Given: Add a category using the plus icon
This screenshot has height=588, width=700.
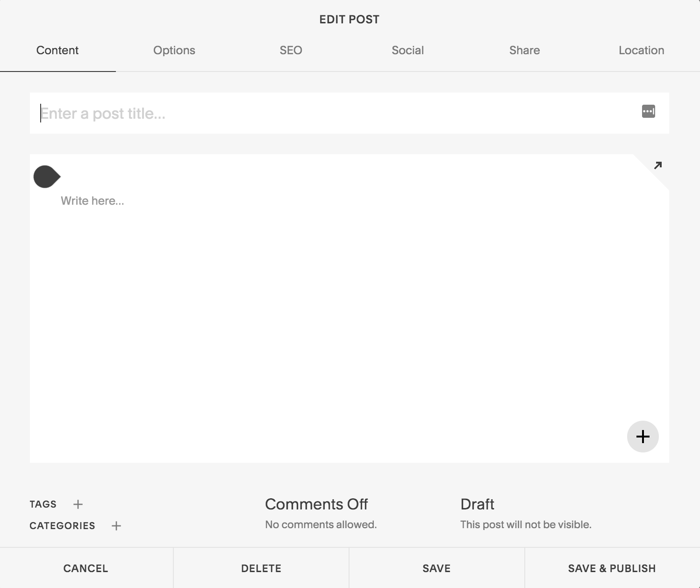Looking at the screenshot, I should pyautogui.click(x=116, y=525).
